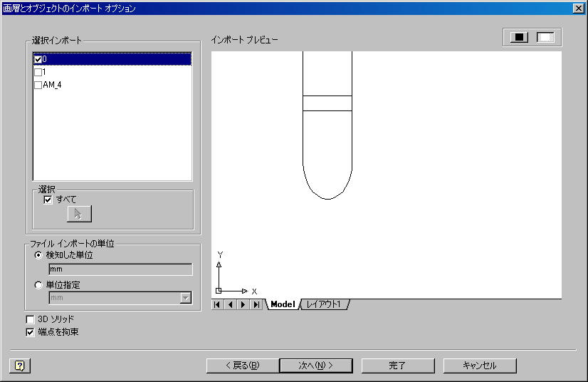The image size is (588, 382).
Task: Select 単位指定 radio button
Action: click(x=38, y=286)
